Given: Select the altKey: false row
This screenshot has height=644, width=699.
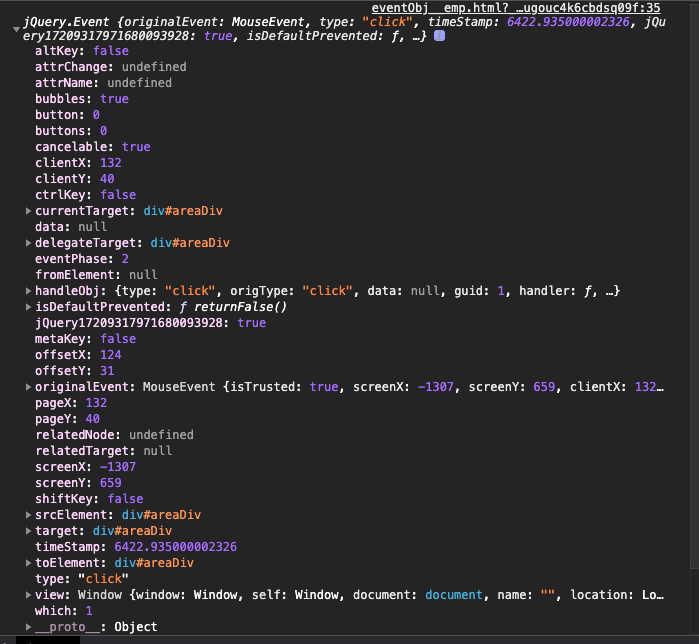Looking at the screenshot, I should (82, 51).
